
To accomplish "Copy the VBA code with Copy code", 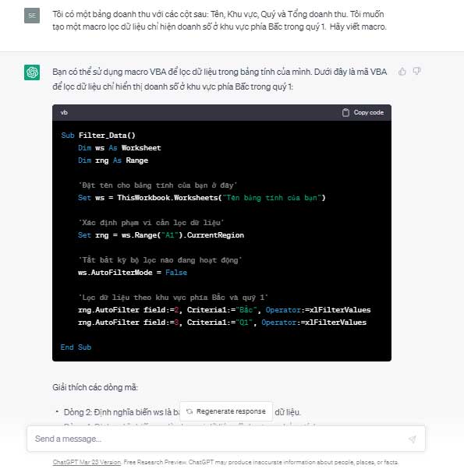I will coord(363,113).
